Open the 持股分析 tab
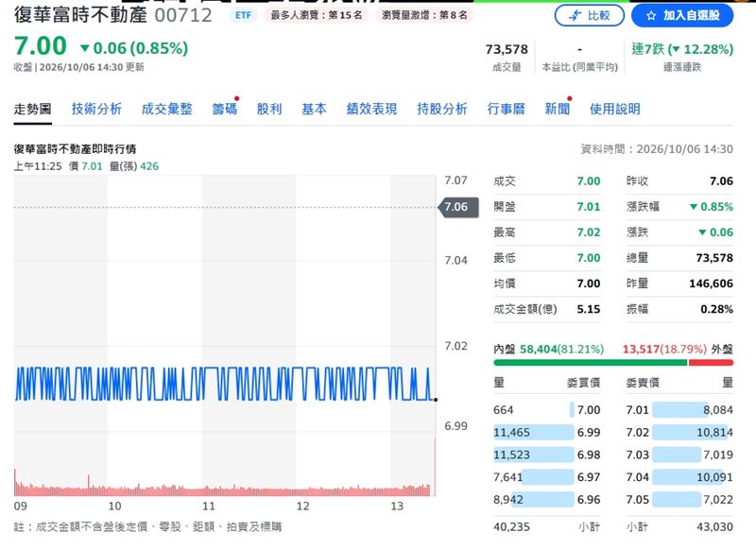The width and height of the screenshot is (756, 549). [442, 110]
